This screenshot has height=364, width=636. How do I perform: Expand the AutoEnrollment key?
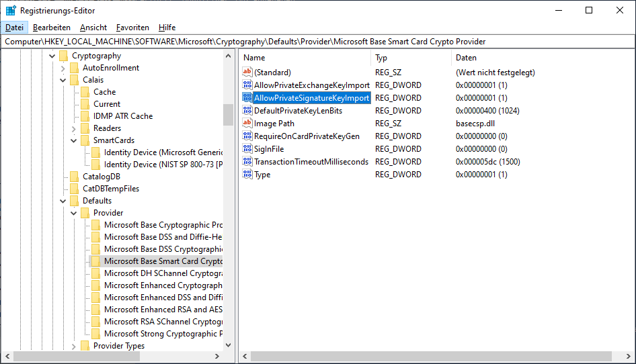(x=63, y=68)
